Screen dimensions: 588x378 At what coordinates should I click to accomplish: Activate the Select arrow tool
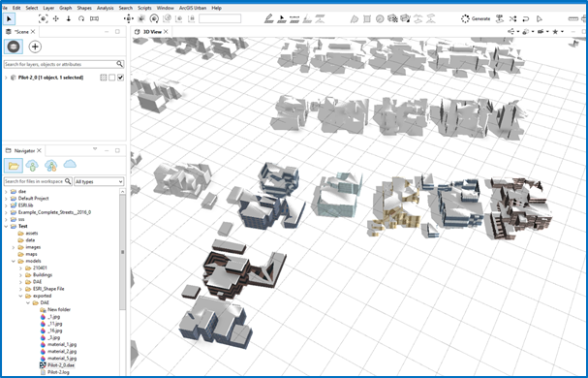[x=9, y=18]
